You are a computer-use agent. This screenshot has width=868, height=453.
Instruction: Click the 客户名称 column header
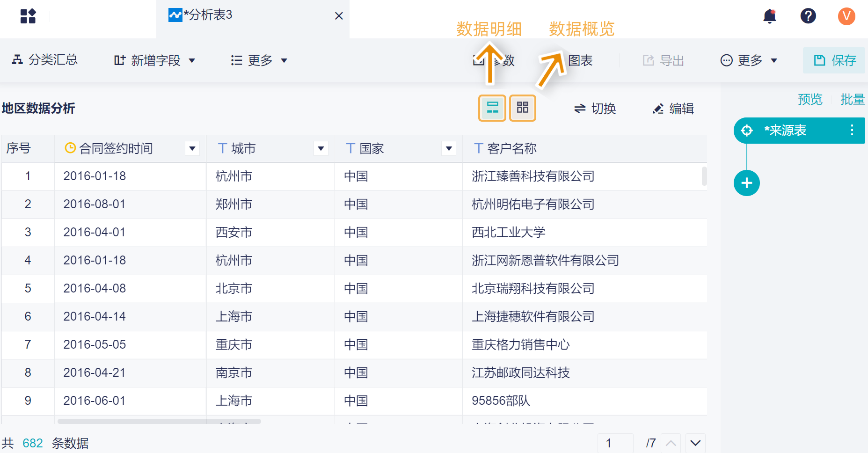click(584, 149)
